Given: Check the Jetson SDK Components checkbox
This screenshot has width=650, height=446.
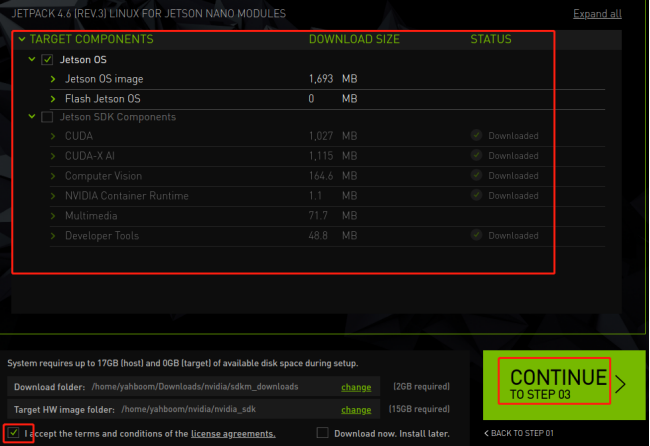Looking at the screenshot, I should [47, 117].
